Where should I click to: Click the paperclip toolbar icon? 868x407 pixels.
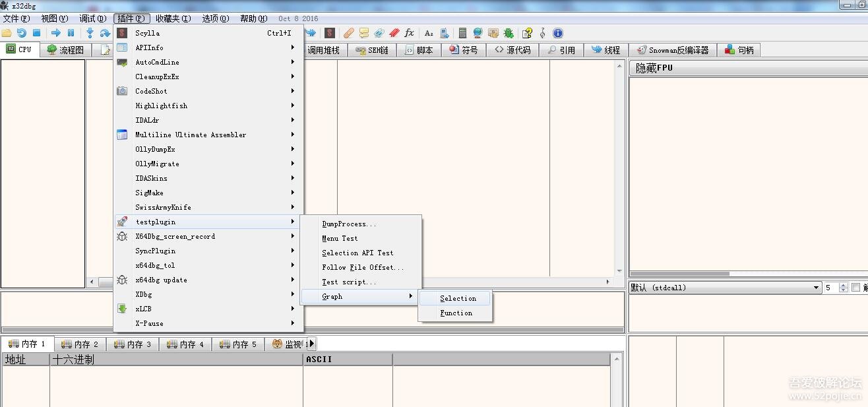379,33
